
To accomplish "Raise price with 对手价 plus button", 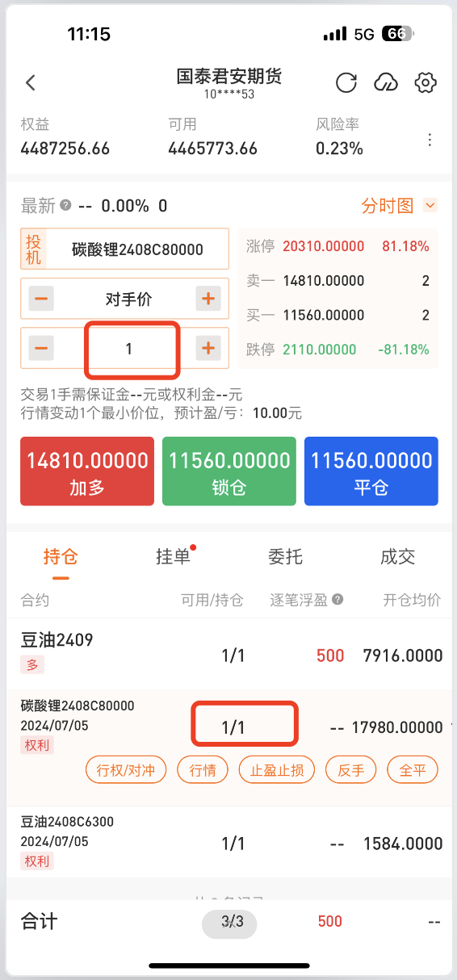I will (x=208, y=299).
